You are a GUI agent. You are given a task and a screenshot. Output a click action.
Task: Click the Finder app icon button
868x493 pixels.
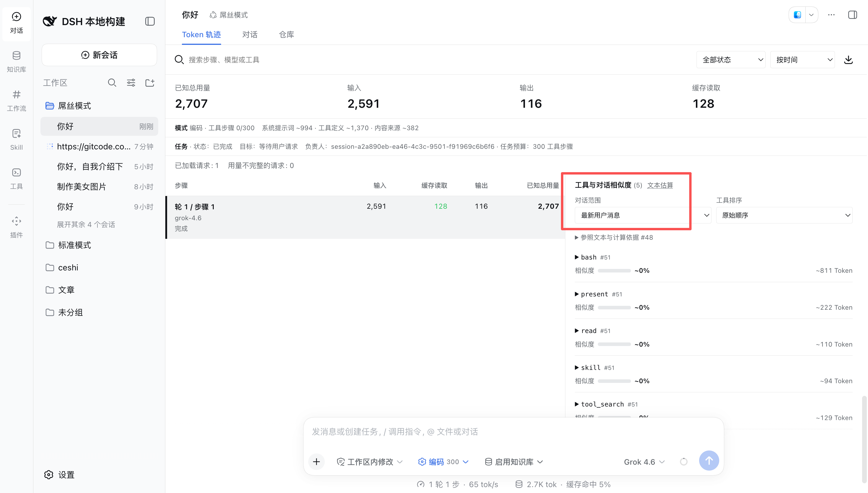click(x=797, y=15)
